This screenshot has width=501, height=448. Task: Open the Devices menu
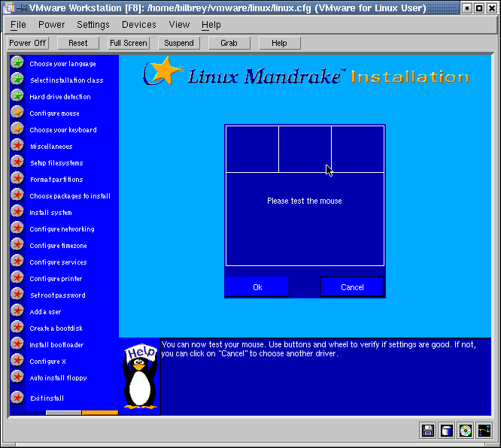click(x=139, y=25)
